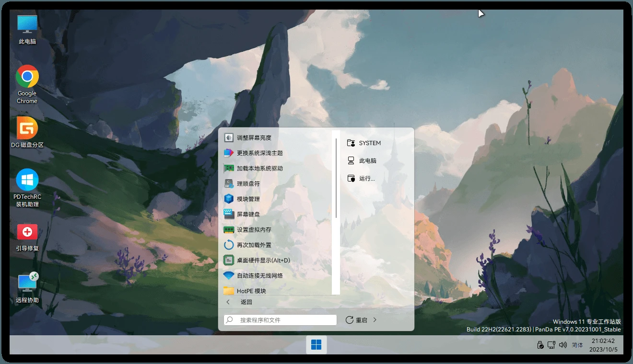Click the HotPE 模块 folder icon
Image resolution: width=633 pixels, height=364 pixels.
click(x=229, y=291)
